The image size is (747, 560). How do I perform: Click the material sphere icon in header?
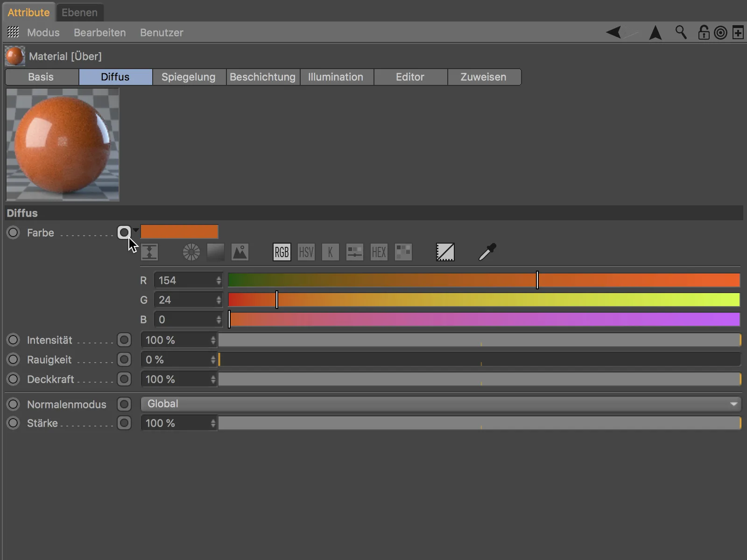pos(14,56)
